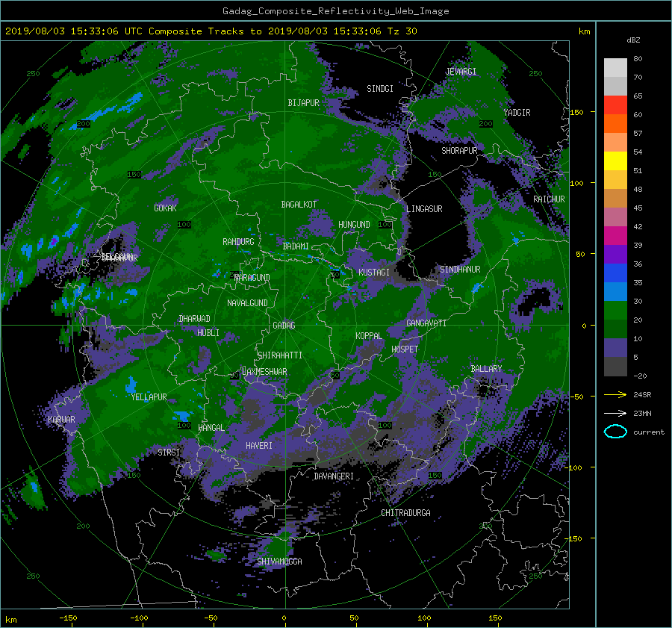The height and width of the screenshot is (628, 672).
Task: Click the HAVERI city label
Action: 259,446
